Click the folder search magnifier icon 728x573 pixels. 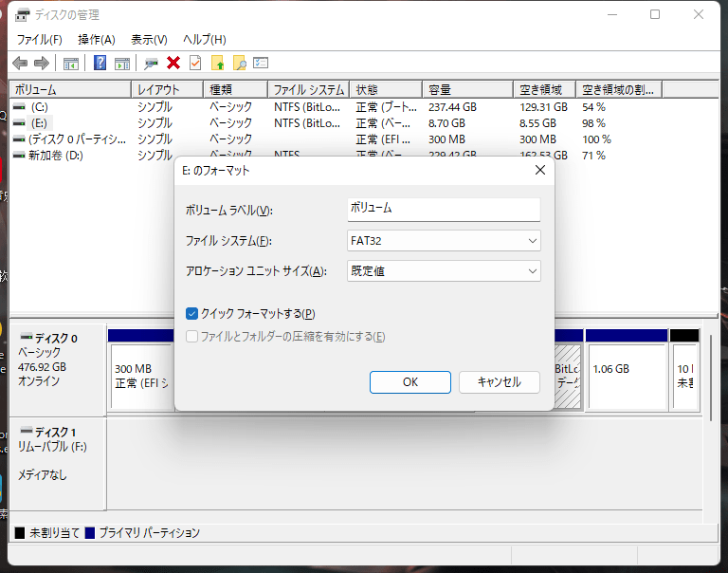(x=240, y=63)
